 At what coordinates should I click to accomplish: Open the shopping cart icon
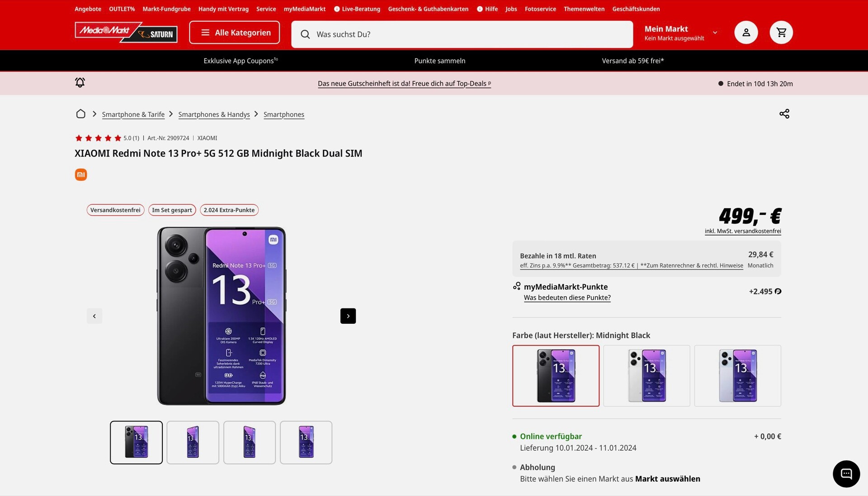pyautogui.click(x=781, y=33)
